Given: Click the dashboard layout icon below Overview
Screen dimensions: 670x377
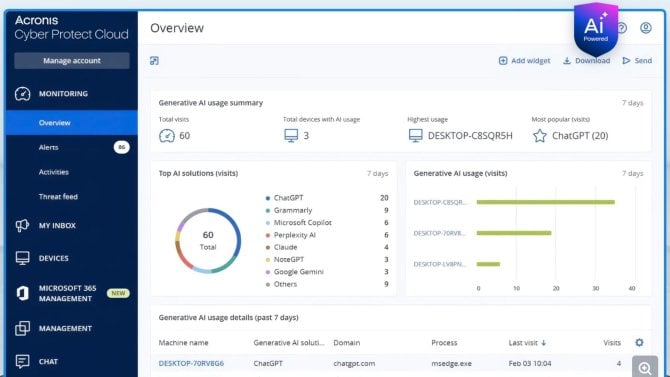Looking at the screenshot, I should 154,61.
